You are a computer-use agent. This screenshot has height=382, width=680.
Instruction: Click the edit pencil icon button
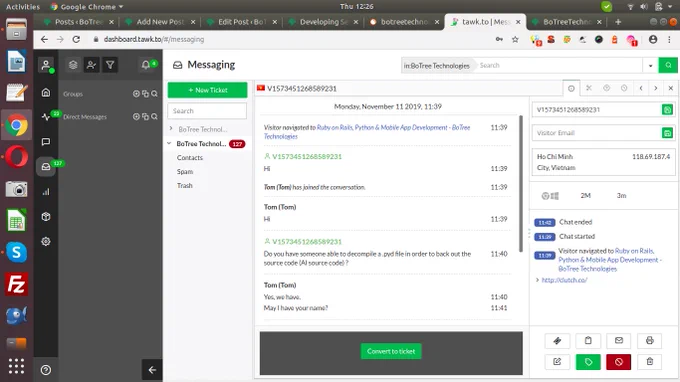click(557, 362)
